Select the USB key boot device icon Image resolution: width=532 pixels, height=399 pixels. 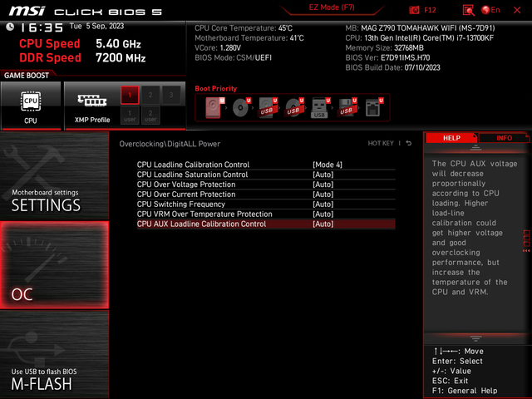[321, 107]
